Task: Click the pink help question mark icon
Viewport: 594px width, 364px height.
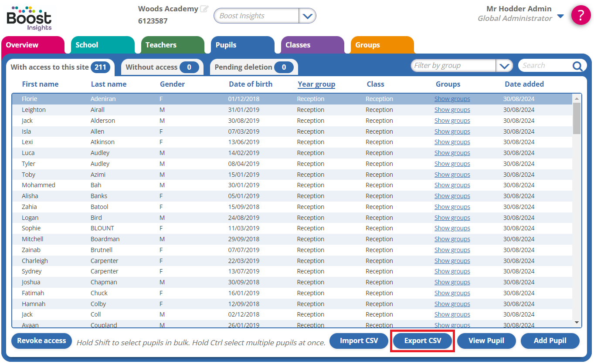Action: (x=580, y=16)
